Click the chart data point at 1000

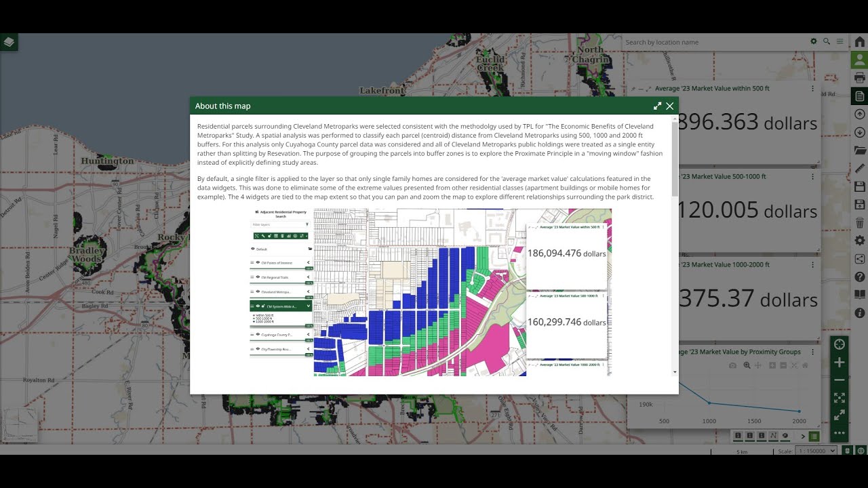[x=709, y=403]
